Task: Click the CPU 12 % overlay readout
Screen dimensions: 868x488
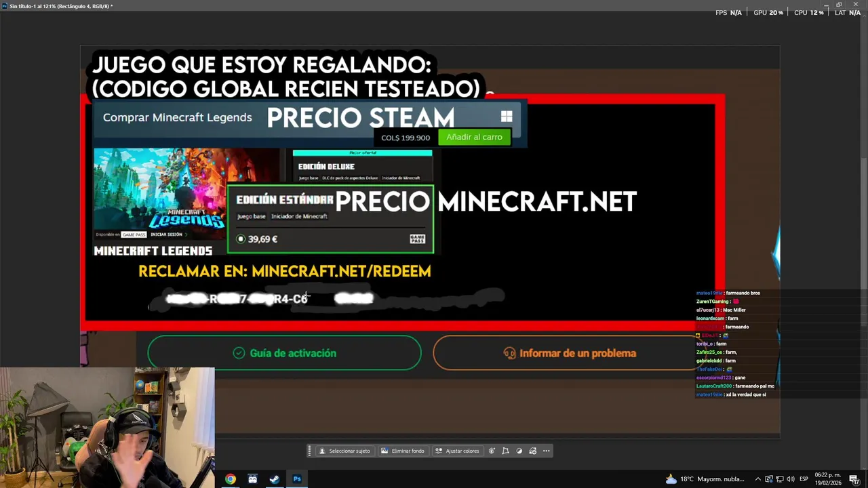Action: coord(809,12)
